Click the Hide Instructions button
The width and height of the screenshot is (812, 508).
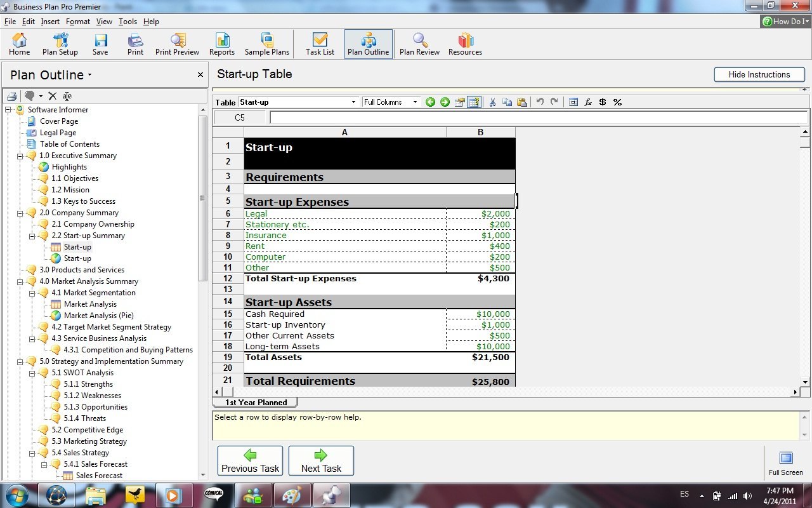(759, 74)
